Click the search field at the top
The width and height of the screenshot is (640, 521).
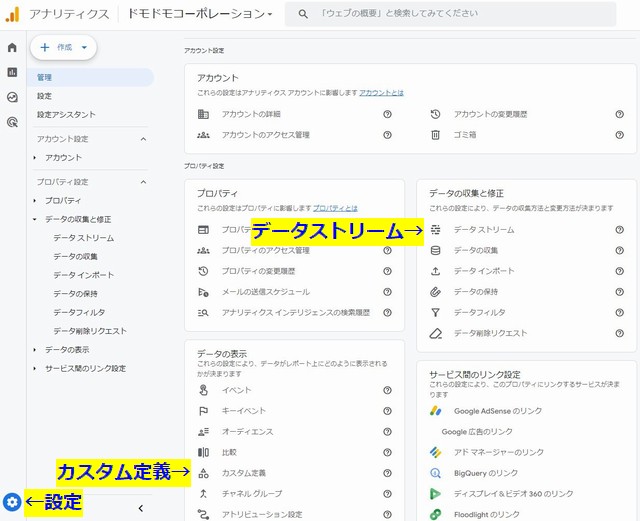coord(460,14)
